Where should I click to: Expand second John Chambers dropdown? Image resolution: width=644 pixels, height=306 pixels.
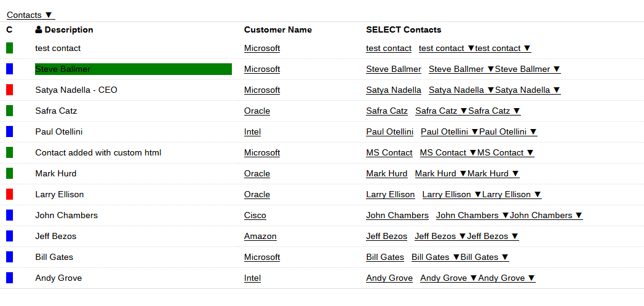546,215
